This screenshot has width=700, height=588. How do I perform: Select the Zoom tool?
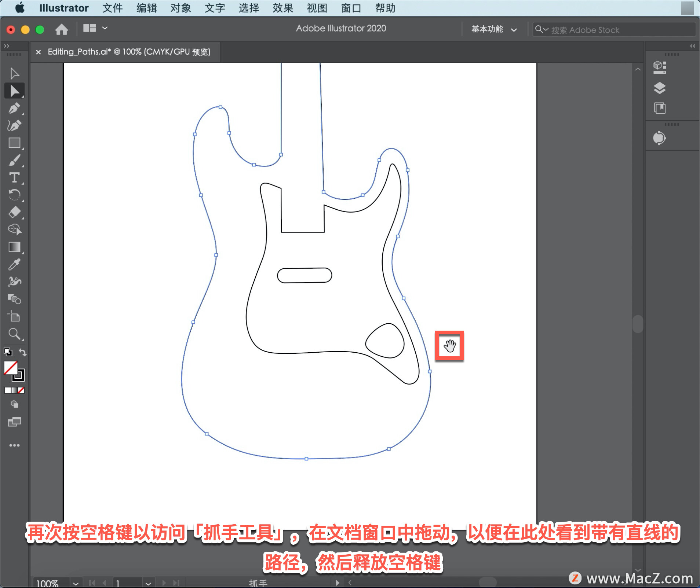pos(14,334)
